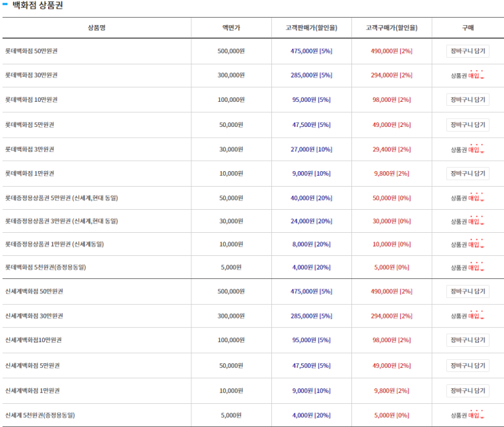Click 상품권 매입 for 롯데증정용상품권 1만원권
Screen dimensions: 504x427
(467, 244)
